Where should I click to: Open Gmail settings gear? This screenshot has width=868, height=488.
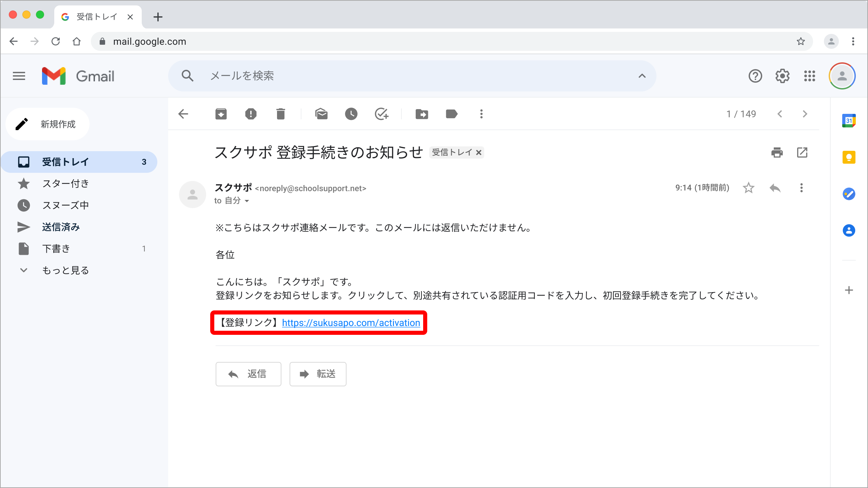click(x=783, y=76)
